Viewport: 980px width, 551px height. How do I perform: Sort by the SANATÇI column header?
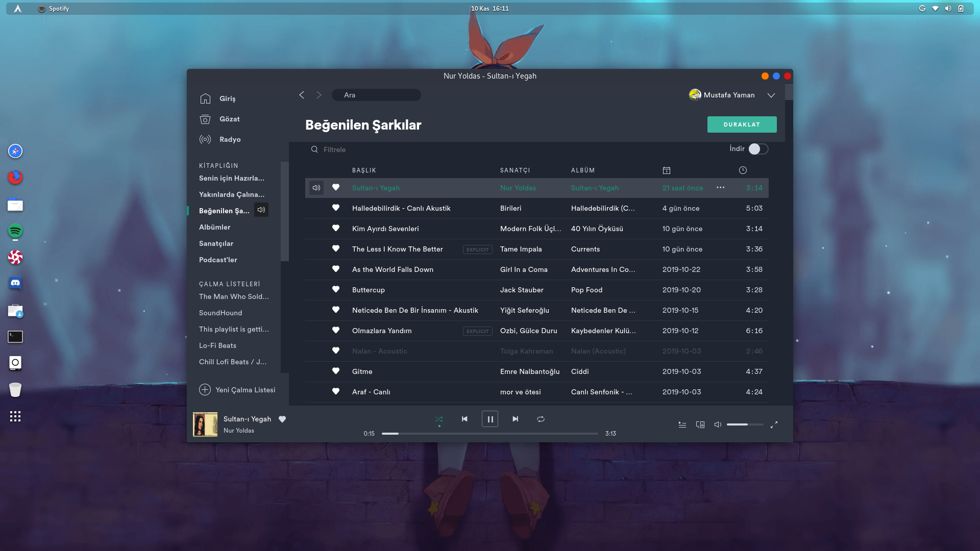pyautogui.click(x=515, y=170)
